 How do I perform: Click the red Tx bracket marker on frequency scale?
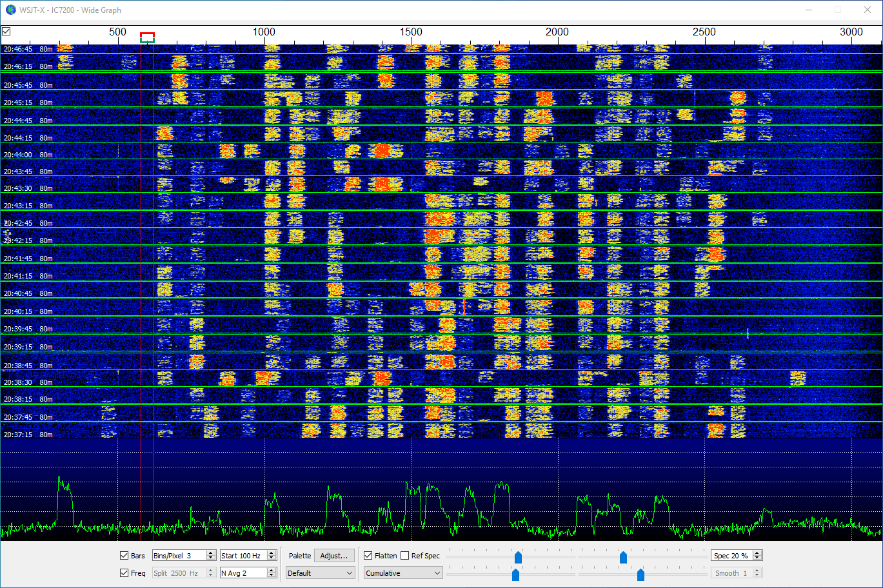pos(147,34)
